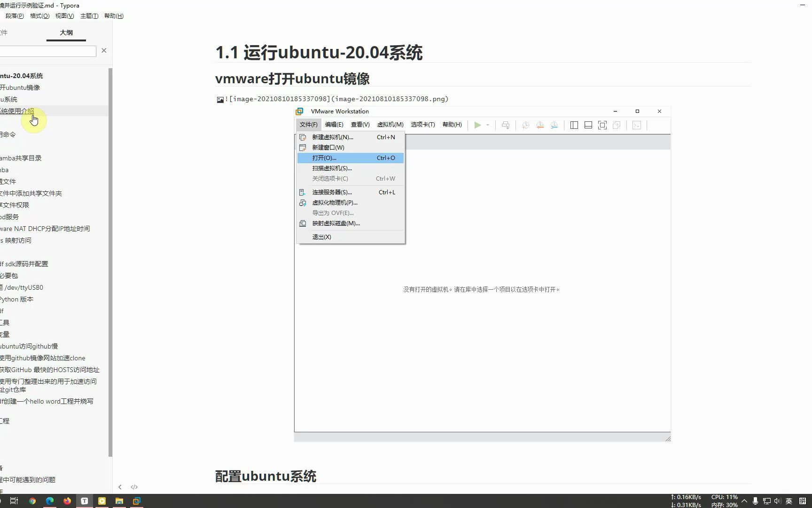Viewport: 812px width, 508px height.
Task: Choose 连接服务器(S)... menu entry
Action: (x=351, y=192)
